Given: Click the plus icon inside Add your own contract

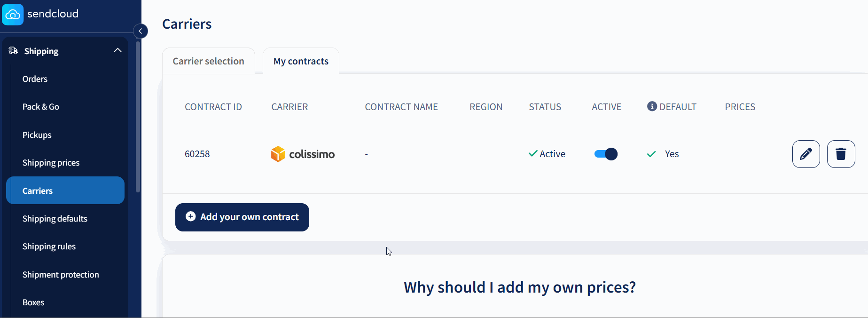Looking at the screenshot, I should click(190, 216).
